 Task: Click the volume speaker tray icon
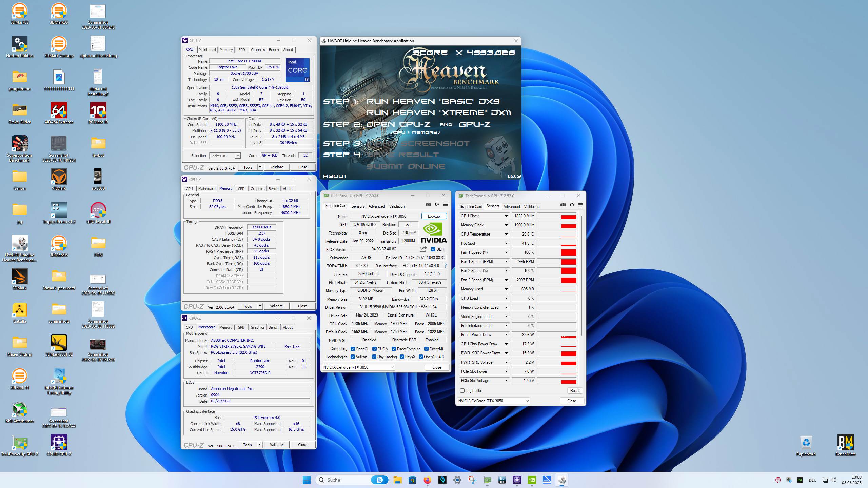(x=834, y=480)
